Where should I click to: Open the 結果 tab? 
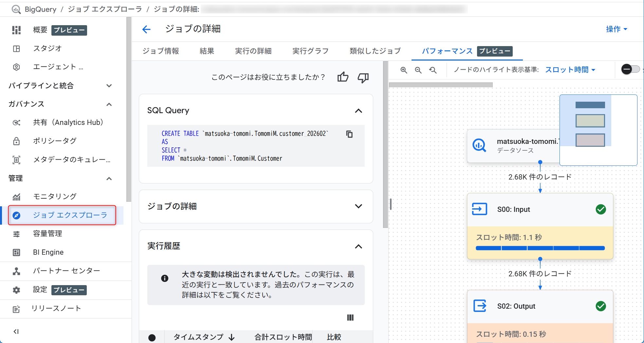207,51
